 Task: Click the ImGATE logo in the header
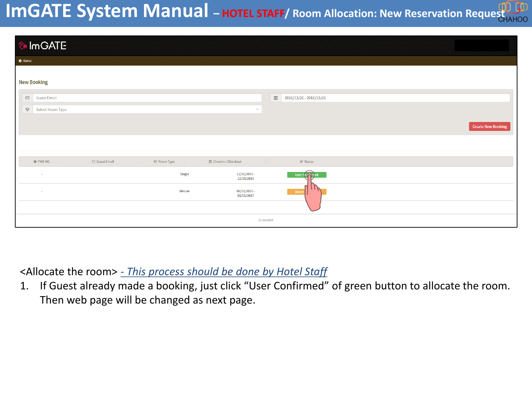43,46
